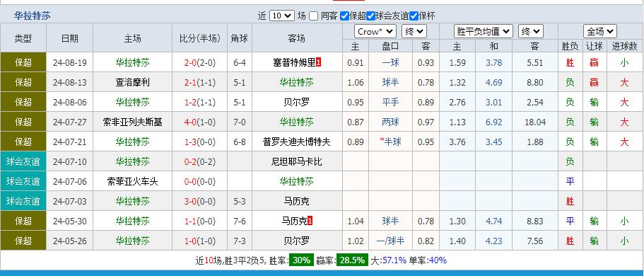The width and height of the screenshot is (644, 276).
Task: Click the 球会友谊 type cell on 24-07-10
Action: coord(23,161)
